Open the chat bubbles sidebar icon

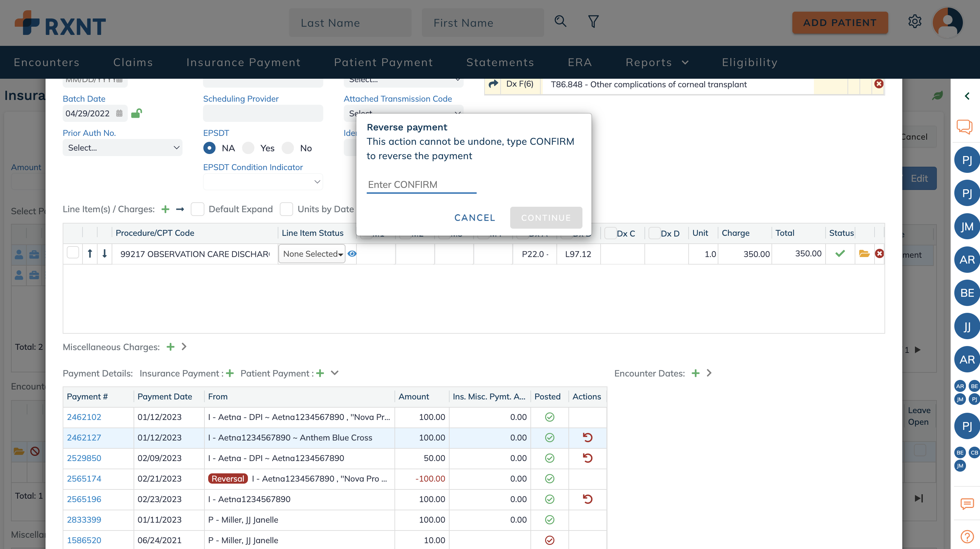964,127
